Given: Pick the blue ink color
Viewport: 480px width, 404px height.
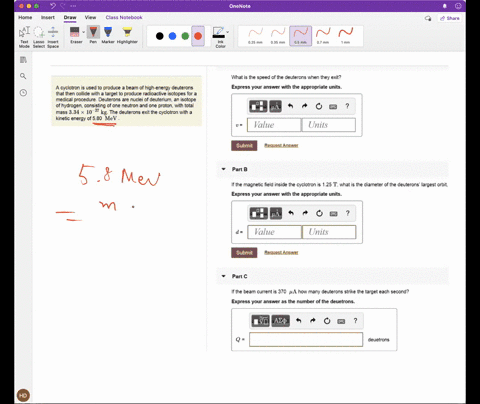Looking at the screenshot, I should point(172,36).
